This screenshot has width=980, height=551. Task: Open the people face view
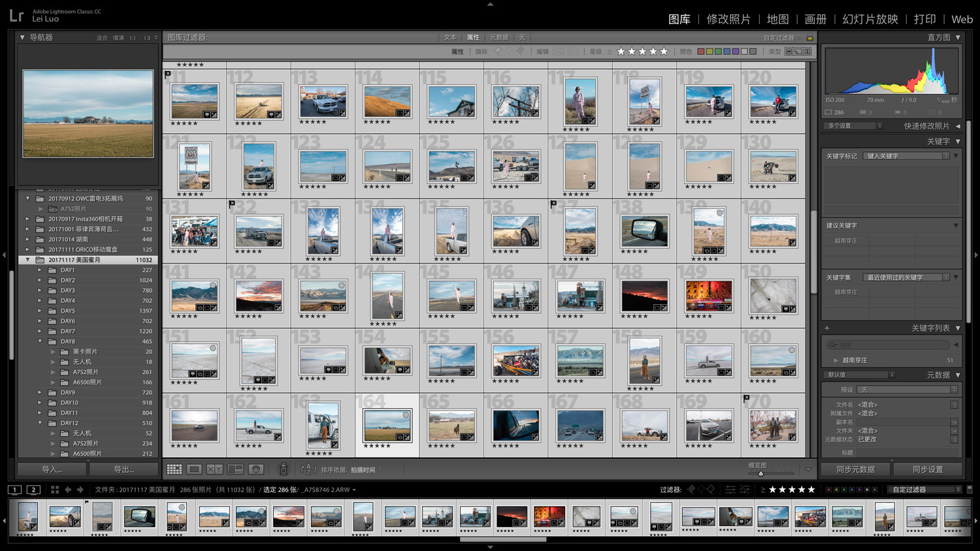coord(256,469)
